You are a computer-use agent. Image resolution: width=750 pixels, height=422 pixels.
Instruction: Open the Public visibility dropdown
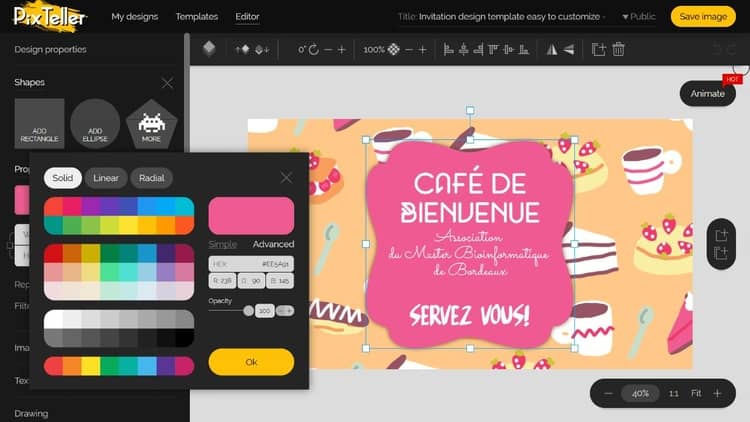[639, 17]
